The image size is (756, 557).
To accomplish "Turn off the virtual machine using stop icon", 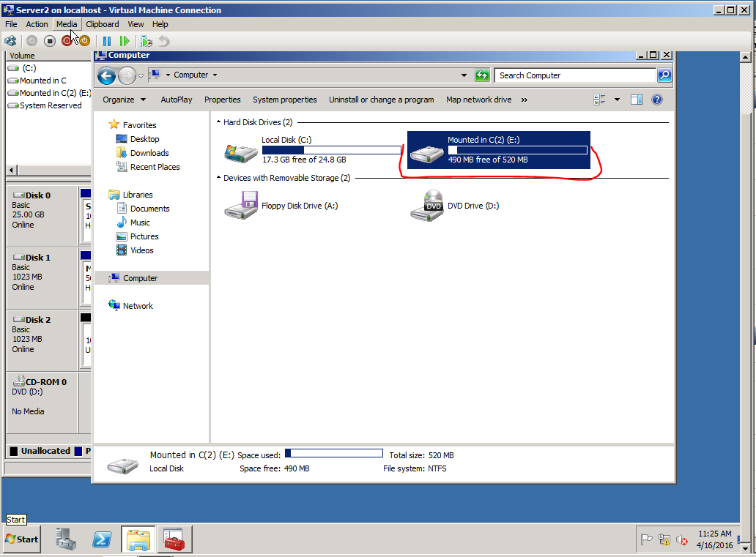I will (x=49, y=41).
